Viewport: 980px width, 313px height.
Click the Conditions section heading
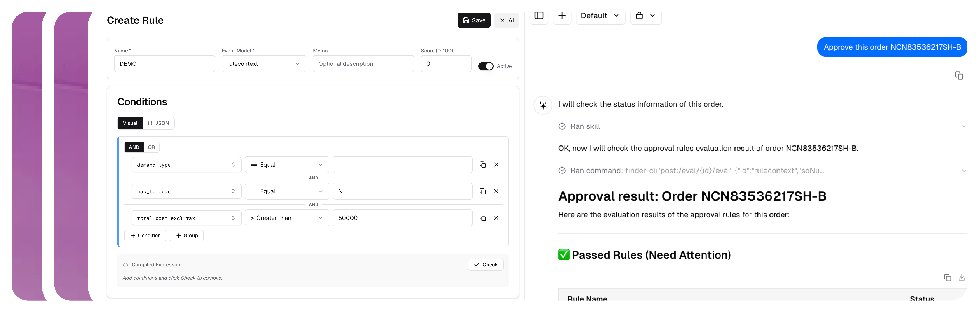click(x=142, y=102)
